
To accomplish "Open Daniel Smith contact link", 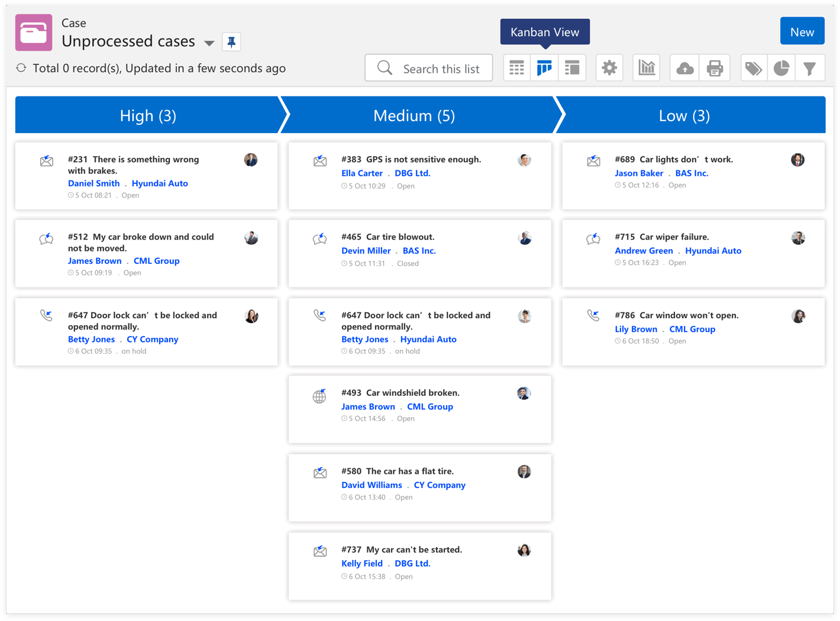I will 93,183.
